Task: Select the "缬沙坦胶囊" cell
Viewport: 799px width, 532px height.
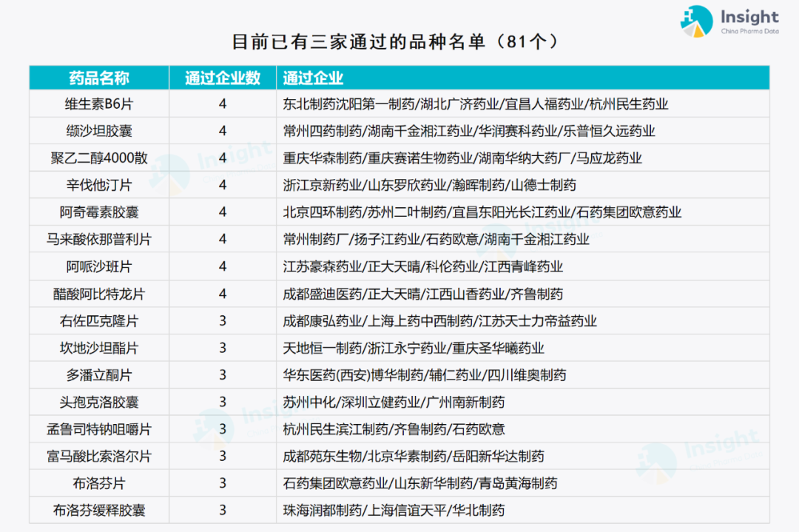Action: [x=99, y=131]
